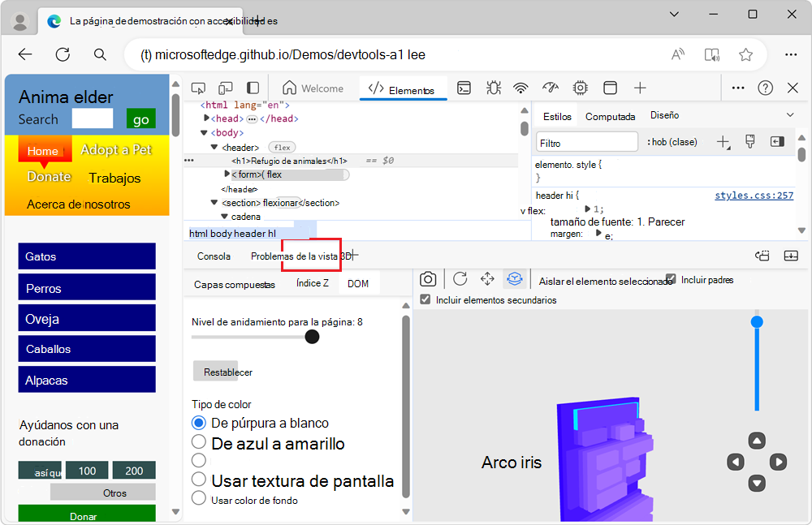The height and width of the screenshot is (525, 812).
Task: Open the DevTools customize menu (three dots)
Action: [739, 88]
